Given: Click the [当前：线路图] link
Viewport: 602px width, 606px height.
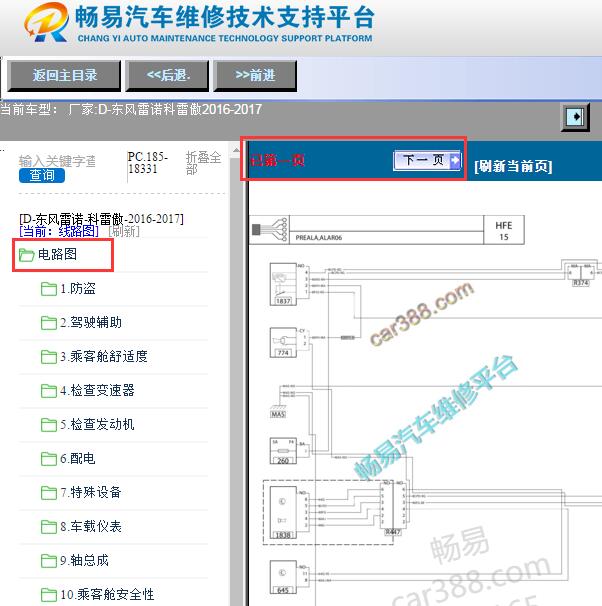Looking at the screenshot, I should [x=59, y=231].
